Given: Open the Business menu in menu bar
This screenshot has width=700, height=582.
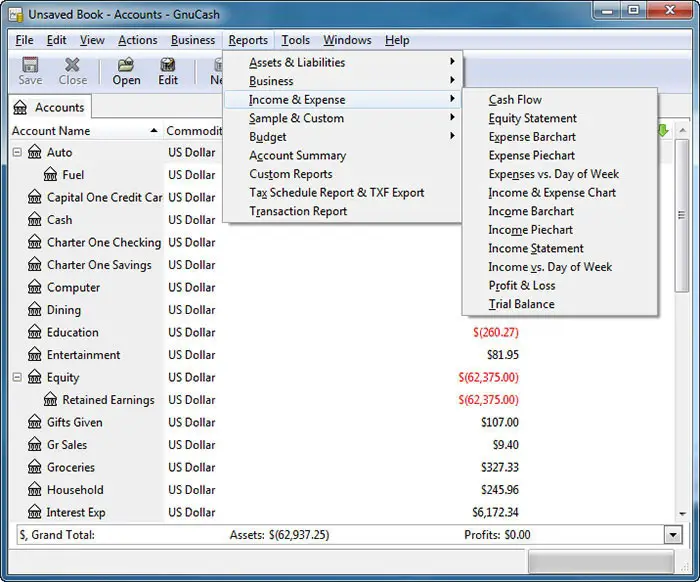Looking at the screenshot, I should pyautogui.click(x=193, y=40).
